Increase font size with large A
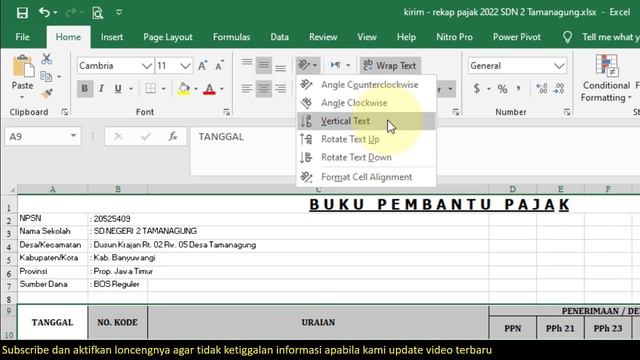This screenshot has width=640, height=360. pos(202,66)
